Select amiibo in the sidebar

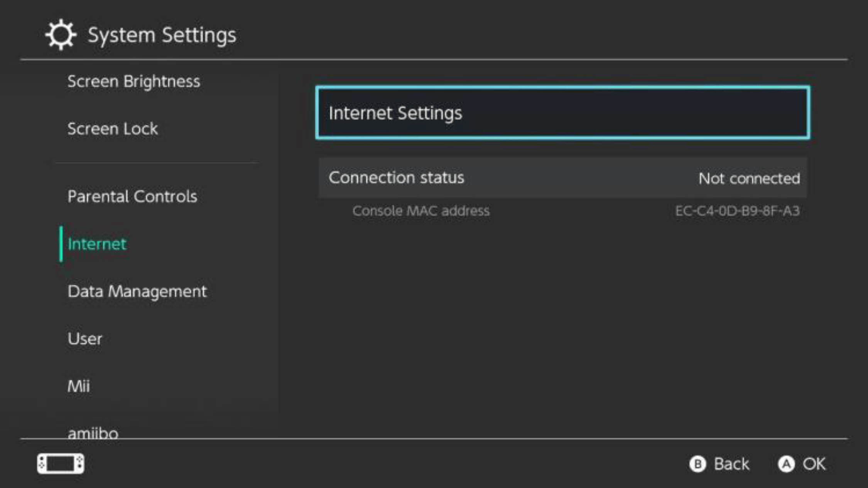coord(93,433)
